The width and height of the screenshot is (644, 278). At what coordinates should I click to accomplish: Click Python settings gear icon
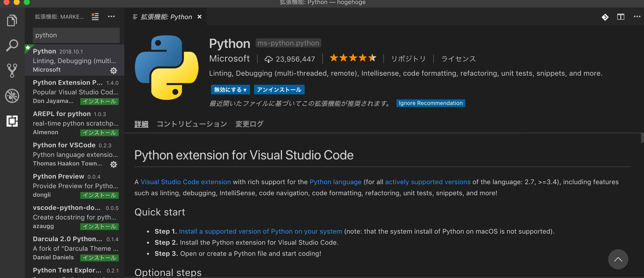point(114,70)
